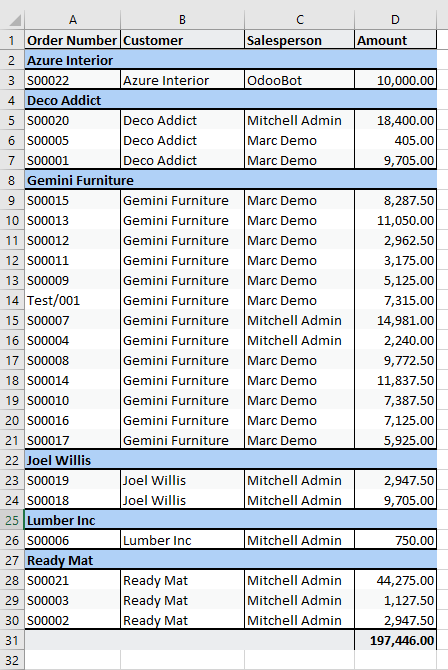Select column A header
The height and width of the screenshot is (670, 448).
[x=73, y=20]
